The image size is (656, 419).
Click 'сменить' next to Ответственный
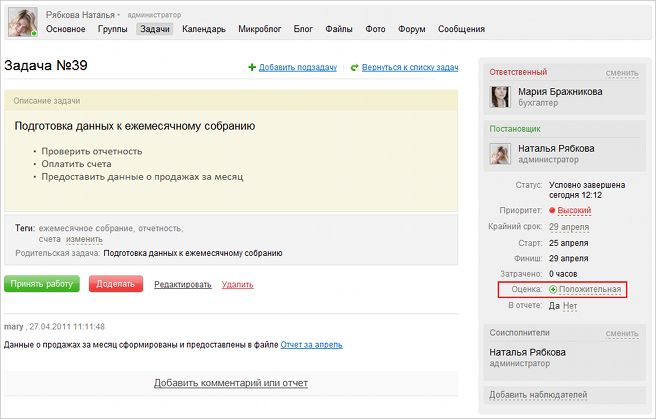621,73
